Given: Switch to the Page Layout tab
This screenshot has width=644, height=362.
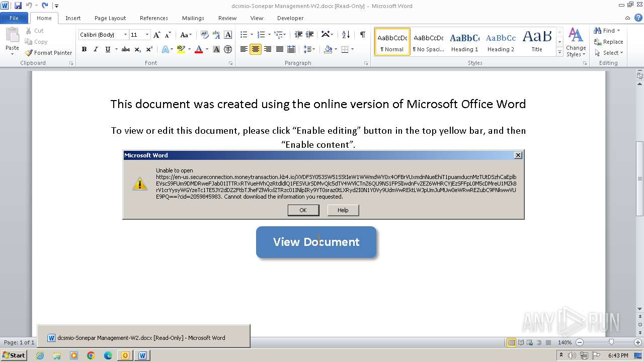Looking at the screenshot, I should 110,18.
